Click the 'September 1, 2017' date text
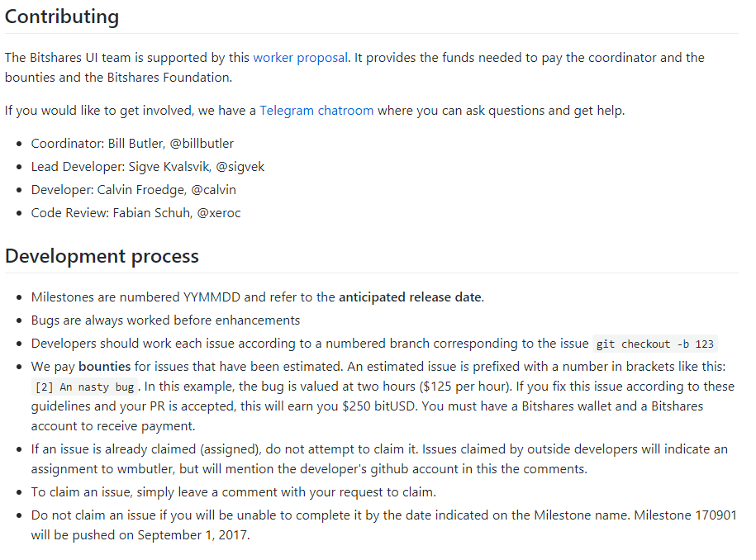This screenshot has width=756, height=560. (192, 535)
